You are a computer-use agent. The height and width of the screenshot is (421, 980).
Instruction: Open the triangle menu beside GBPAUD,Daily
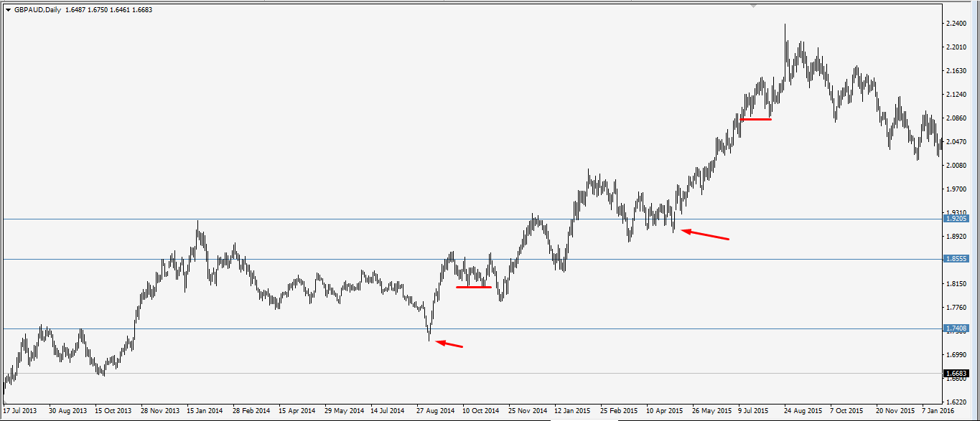coord(9,10)
